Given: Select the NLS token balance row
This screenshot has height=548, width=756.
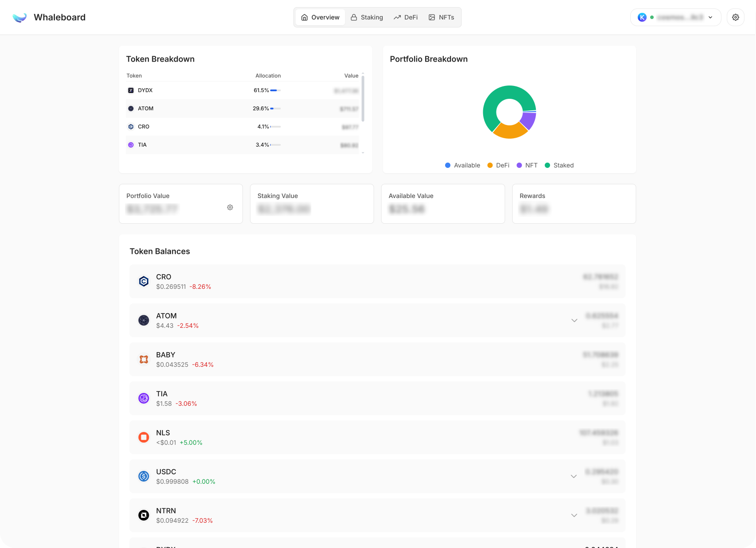Looking at the screenshot, I should click(377, 437).
